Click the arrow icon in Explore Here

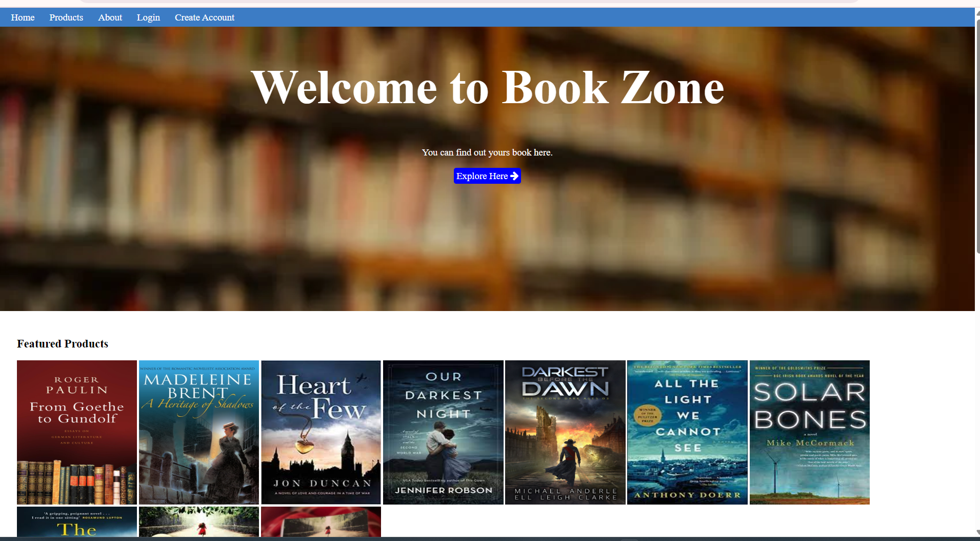514,176
